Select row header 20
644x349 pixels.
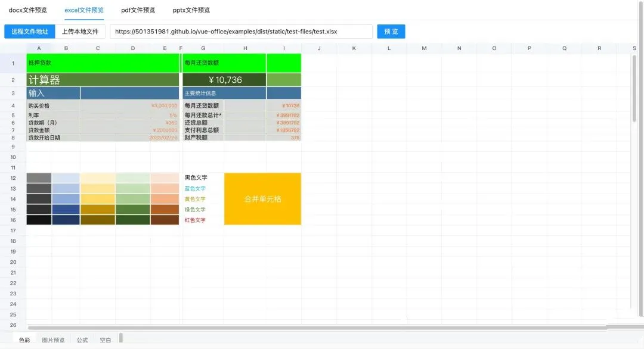click(13, 262)
